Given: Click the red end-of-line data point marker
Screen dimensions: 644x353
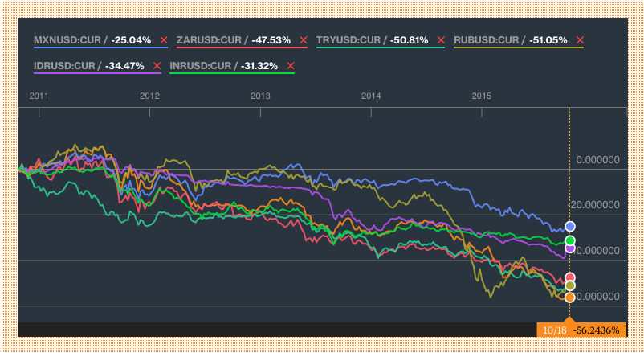Looking at the screenshot, I should point(570,277).
